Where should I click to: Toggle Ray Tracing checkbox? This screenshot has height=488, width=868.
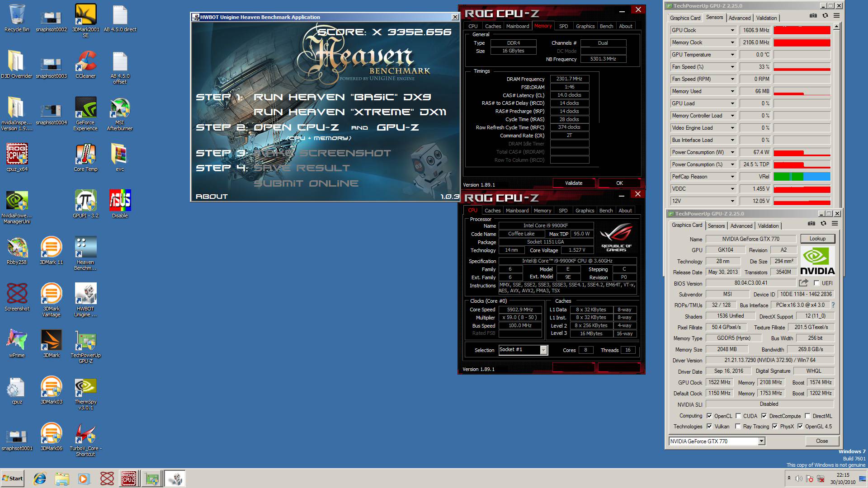[738, 427]
